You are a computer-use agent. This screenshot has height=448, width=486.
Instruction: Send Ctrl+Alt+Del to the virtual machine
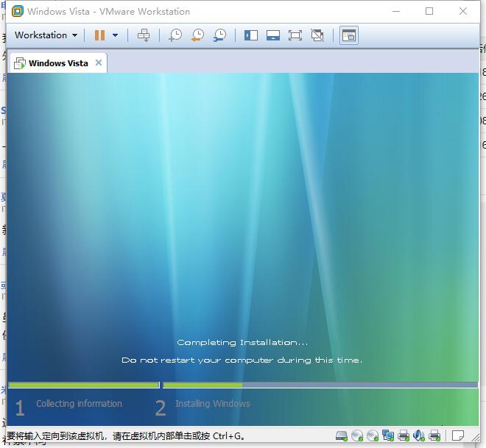tap(144, 35)
